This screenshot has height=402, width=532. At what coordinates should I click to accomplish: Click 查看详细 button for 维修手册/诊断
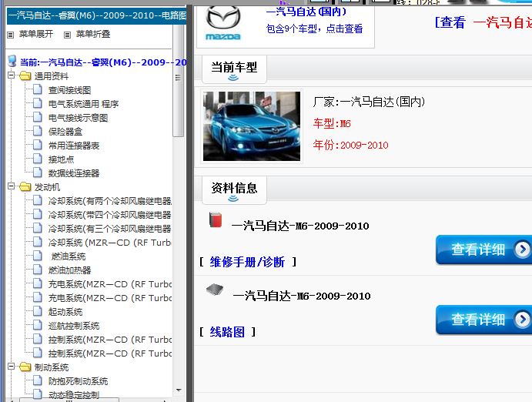point(484,250)
